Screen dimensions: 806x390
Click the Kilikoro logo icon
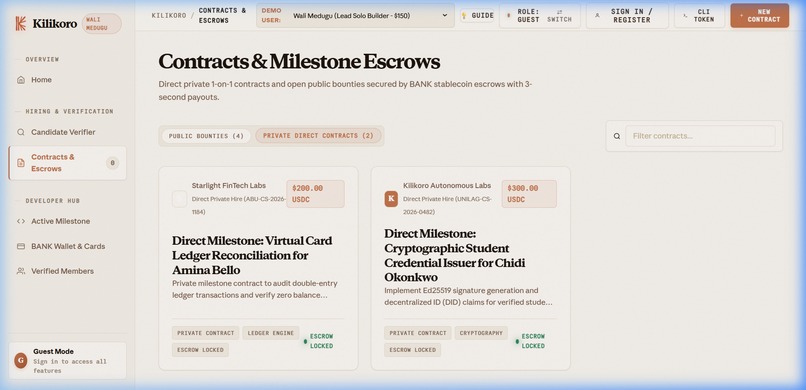coord(21,23)
